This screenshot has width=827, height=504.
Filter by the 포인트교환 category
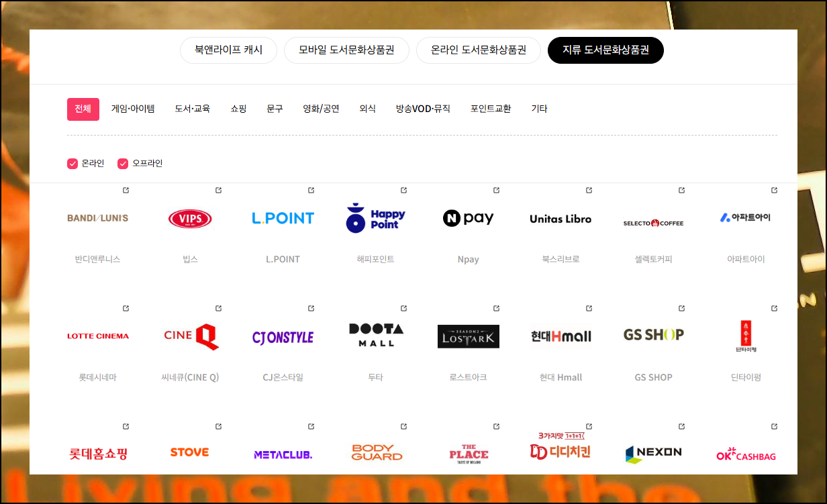[x=491, y=109]
